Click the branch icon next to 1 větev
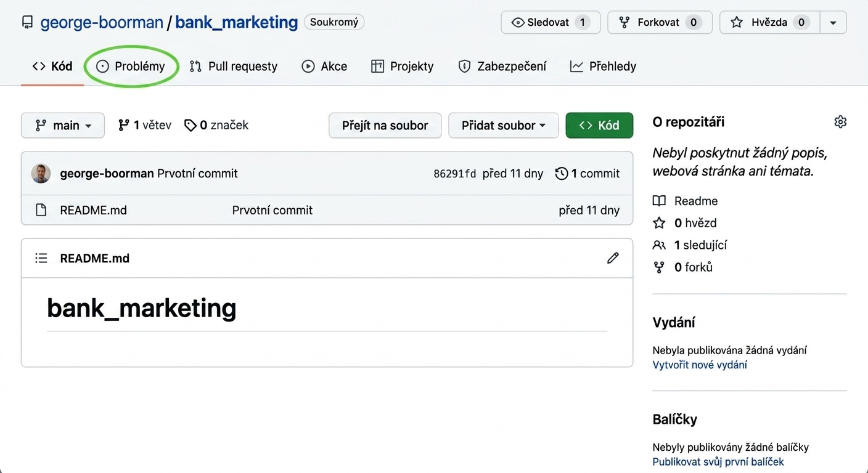 [124, 125]
